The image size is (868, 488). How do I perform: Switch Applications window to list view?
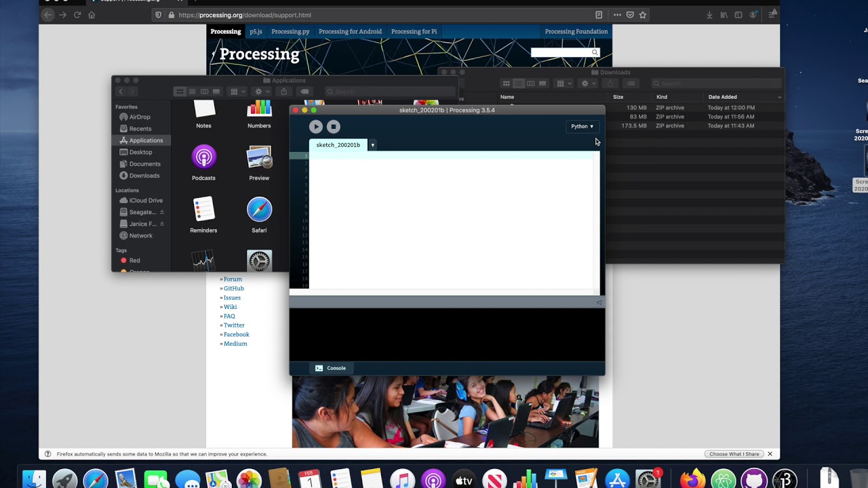pyautogui.click(x=192, y=91)
